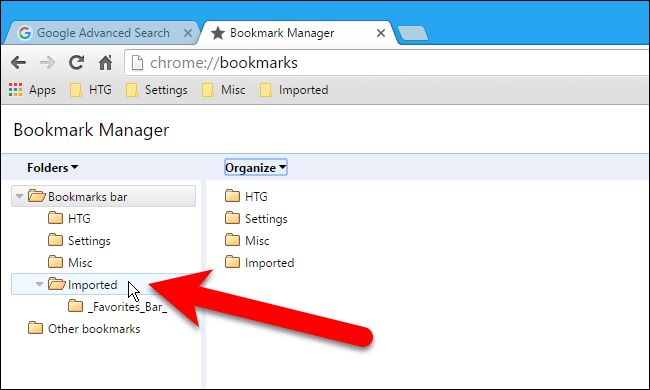Click the page icon in address bar
Viewport: 650px width, 390px height.
(x=137, y=63)
